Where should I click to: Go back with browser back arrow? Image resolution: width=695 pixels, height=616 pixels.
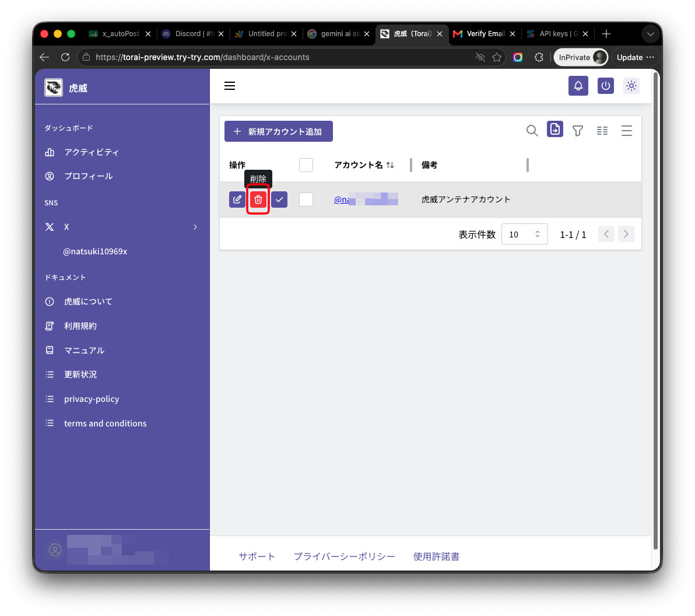44,57
